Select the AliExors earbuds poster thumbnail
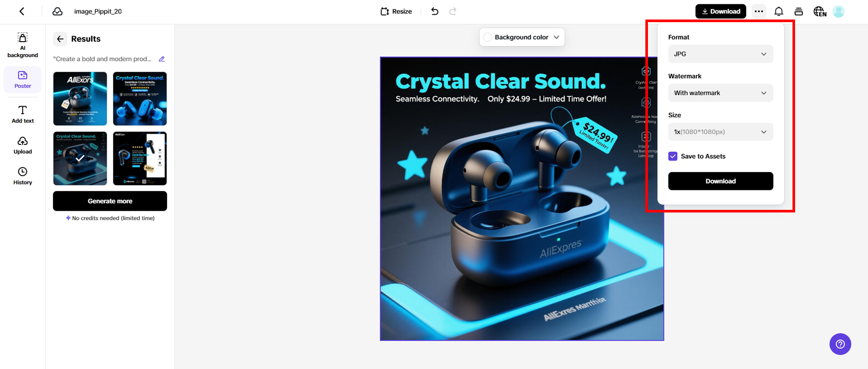This screenshot has height=369, width=868. pos(80,99)
